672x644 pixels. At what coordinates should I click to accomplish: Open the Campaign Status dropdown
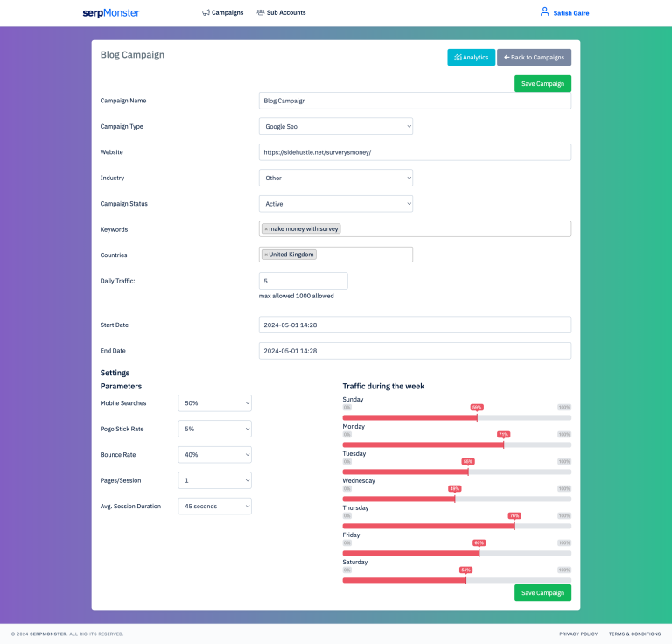336,204
